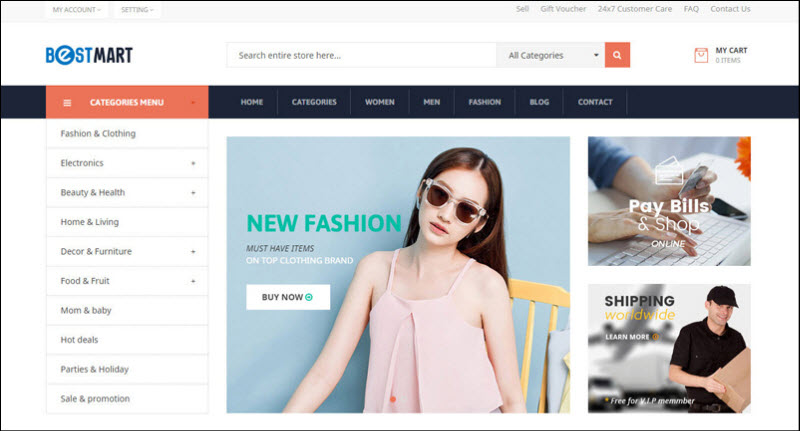Open the My Account dropdown
The image size is (800, 431).
point(76,10)
